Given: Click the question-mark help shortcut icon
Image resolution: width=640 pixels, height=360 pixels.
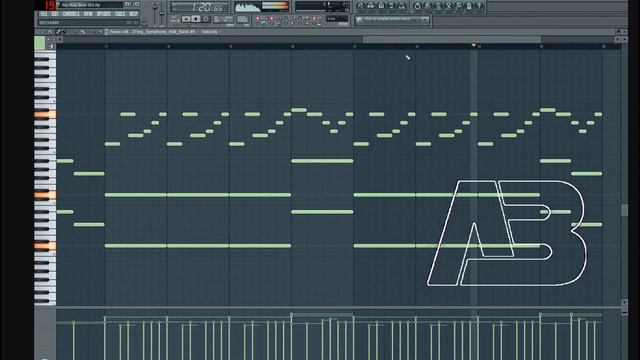Looking at the screenshot, I should 478,6.
